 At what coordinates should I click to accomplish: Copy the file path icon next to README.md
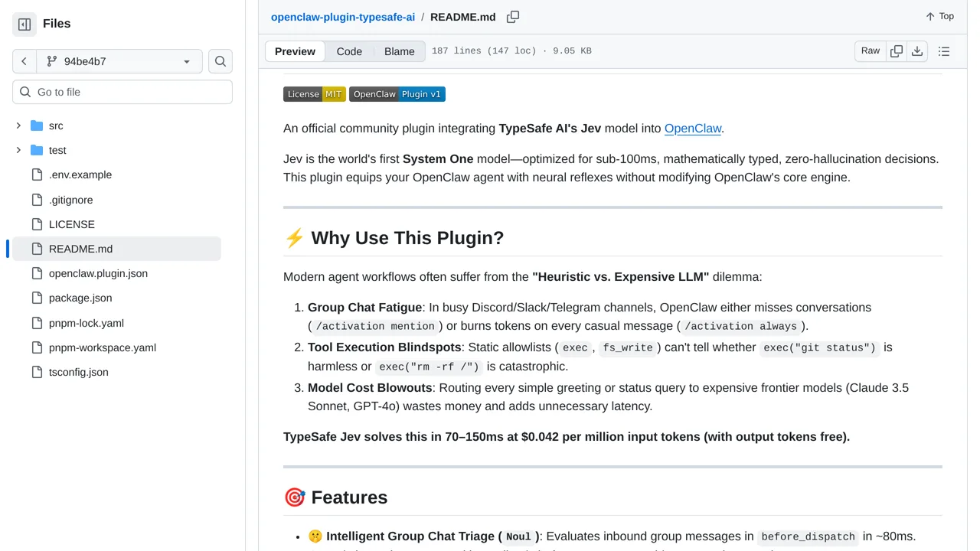[513, 17]
